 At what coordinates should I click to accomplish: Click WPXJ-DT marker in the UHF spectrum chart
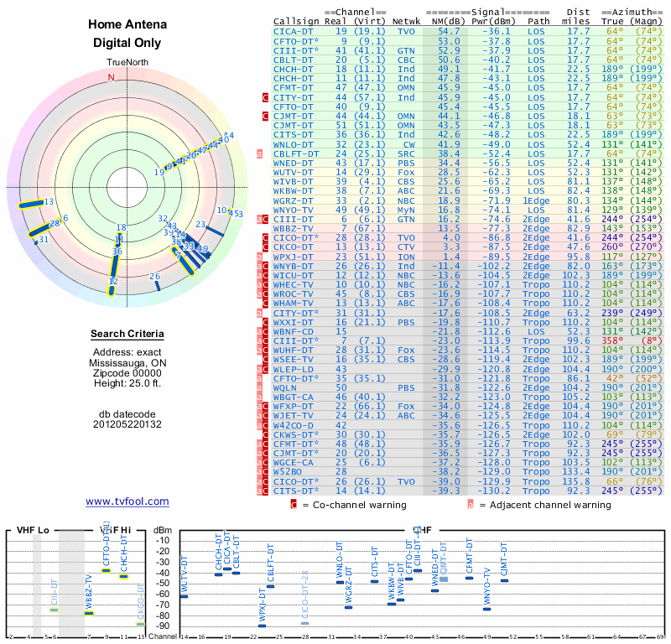(x=262, y=626)
